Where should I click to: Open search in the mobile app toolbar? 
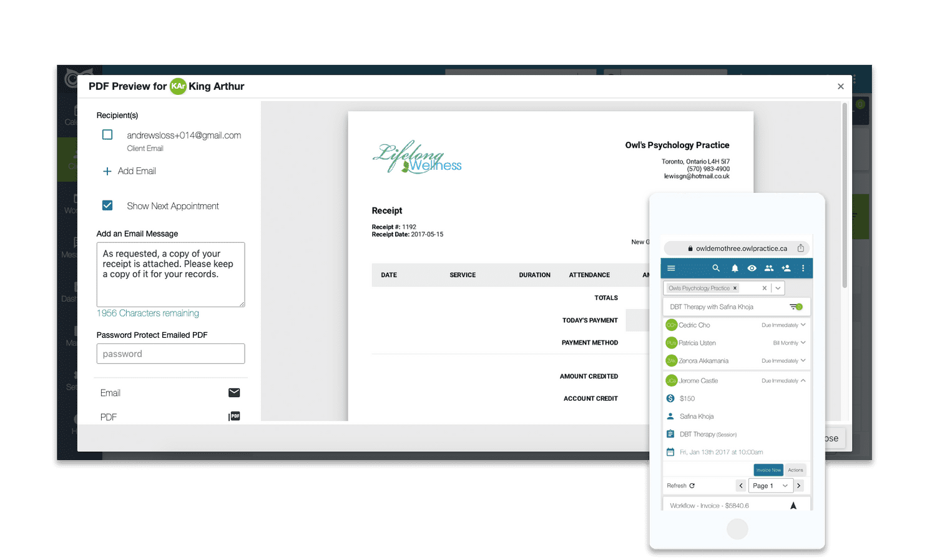click(716, 268)
